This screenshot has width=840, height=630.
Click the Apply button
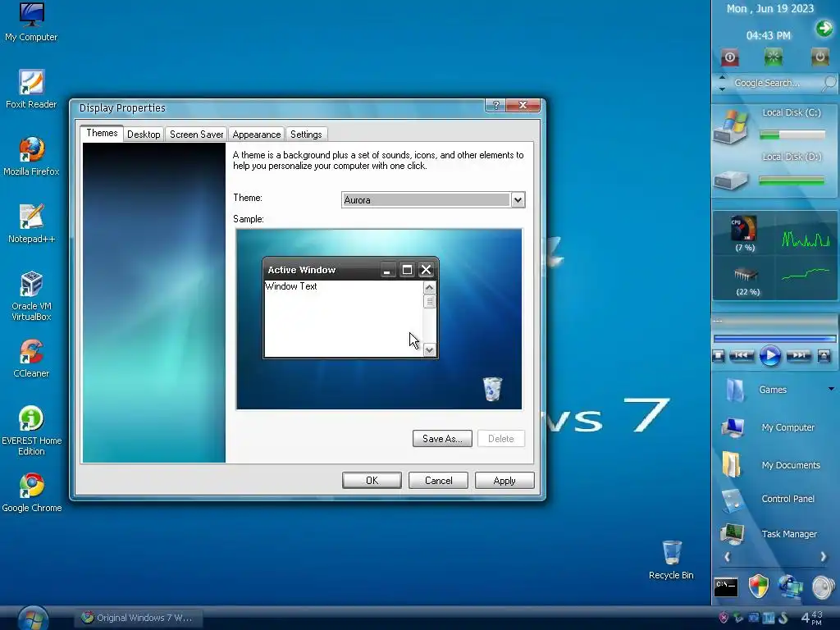(504, 481)
